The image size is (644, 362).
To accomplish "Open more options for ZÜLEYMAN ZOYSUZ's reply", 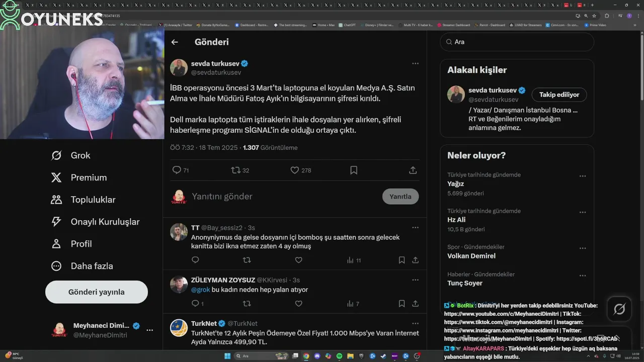I will [415, 280].
